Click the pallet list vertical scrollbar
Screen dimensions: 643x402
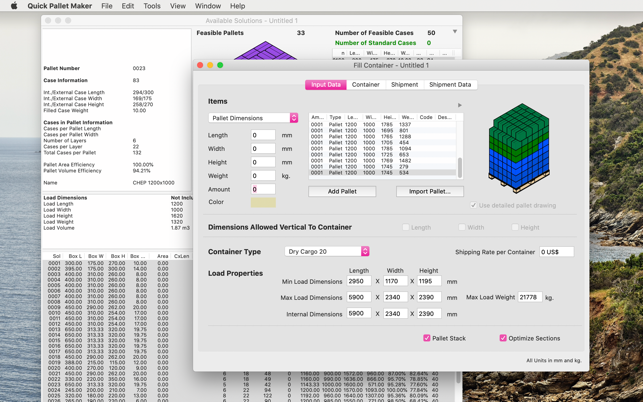click(460, 165)
